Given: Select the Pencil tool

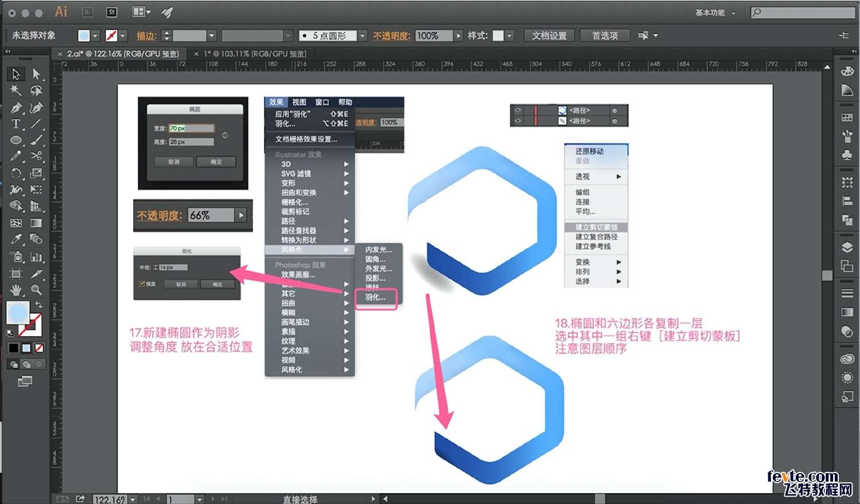Looking at the screenshot, I should 16,157.
